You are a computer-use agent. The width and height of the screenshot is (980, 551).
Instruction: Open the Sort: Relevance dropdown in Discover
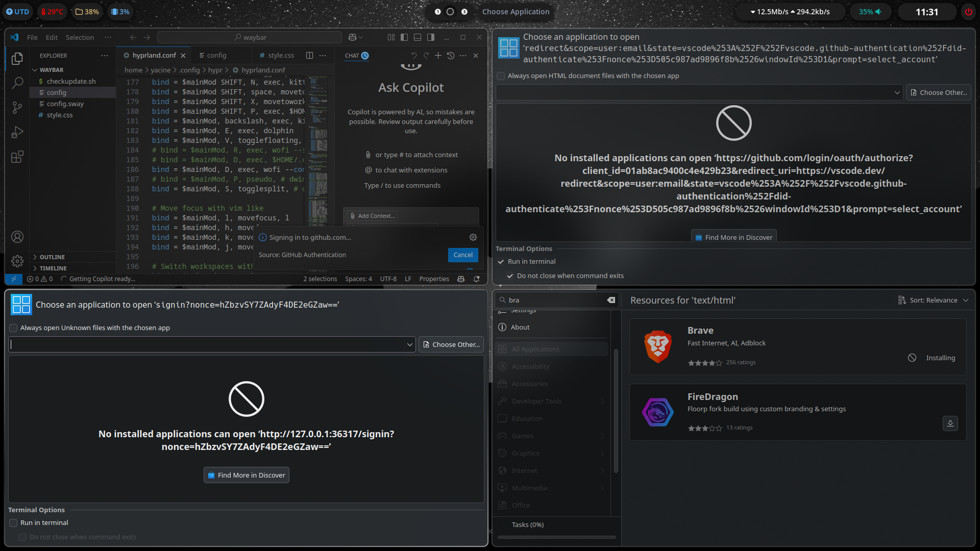(933, 300)
